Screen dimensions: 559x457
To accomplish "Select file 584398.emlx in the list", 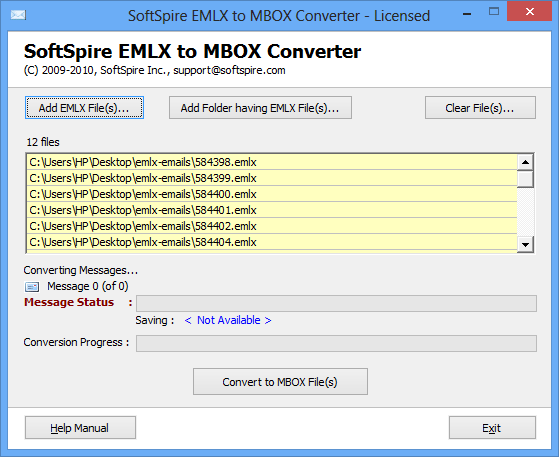I will point(272,162).
